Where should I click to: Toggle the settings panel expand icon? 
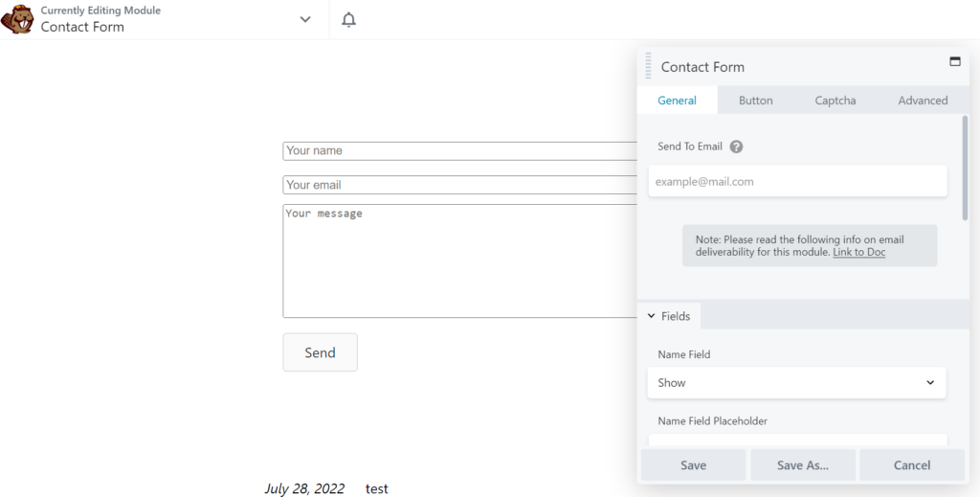point(954,61)
